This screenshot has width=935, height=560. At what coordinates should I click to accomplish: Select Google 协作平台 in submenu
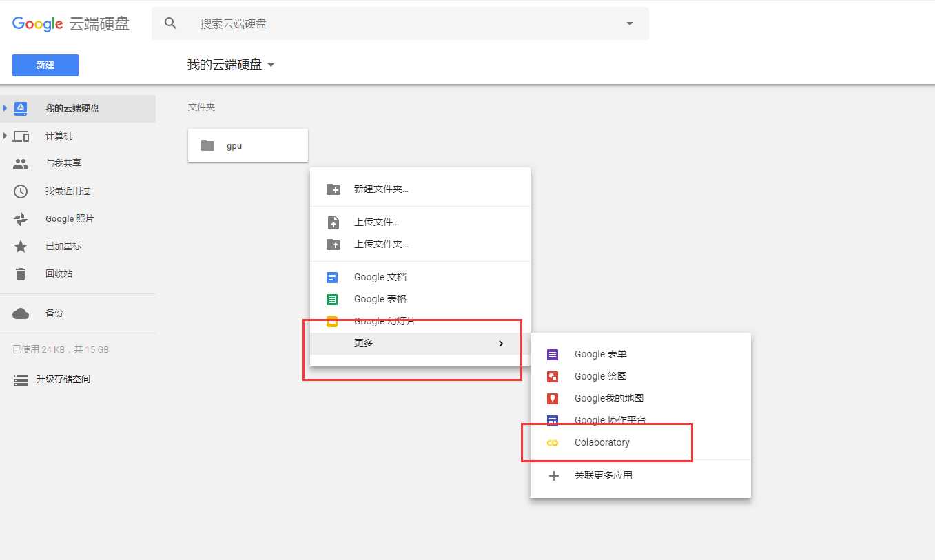(x=641, y=420)
